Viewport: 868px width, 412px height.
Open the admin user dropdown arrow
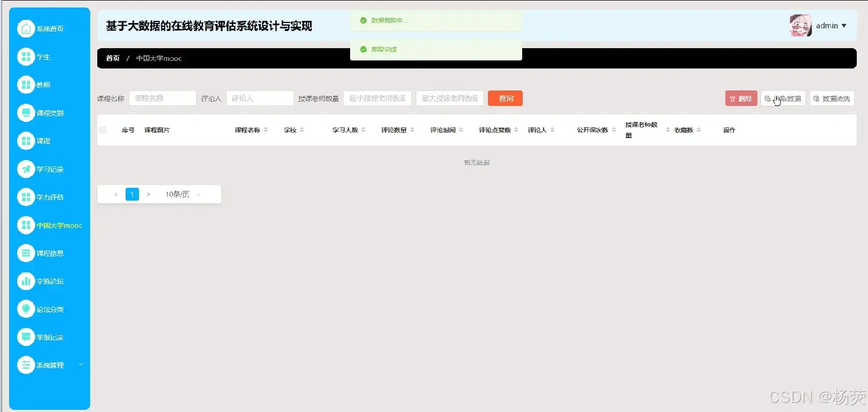pos(844,26)
